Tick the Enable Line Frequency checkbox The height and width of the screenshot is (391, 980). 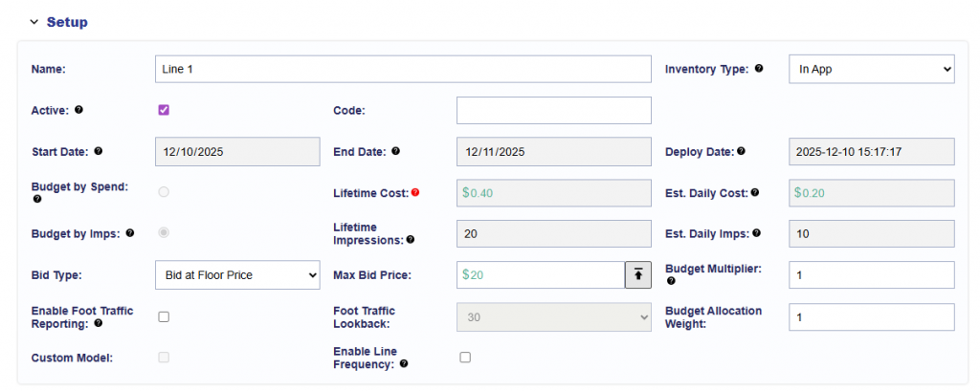[x=465, y=358]
